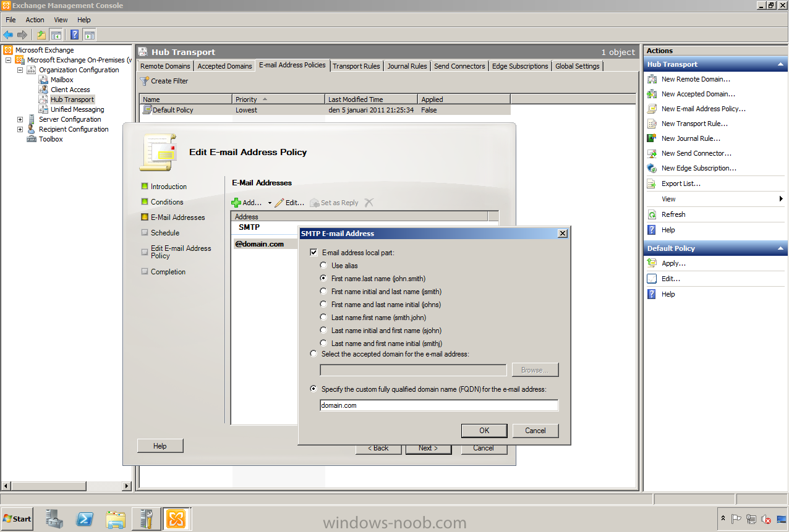Select the Use alias radio option
Screen dimensions: 789x532
(323, 266)
